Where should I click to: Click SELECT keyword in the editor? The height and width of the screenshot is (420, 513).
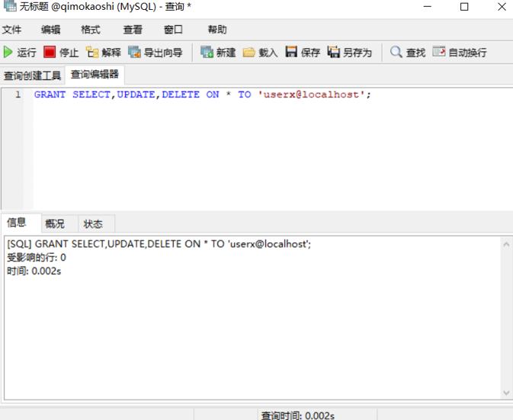tap(91, 95)
